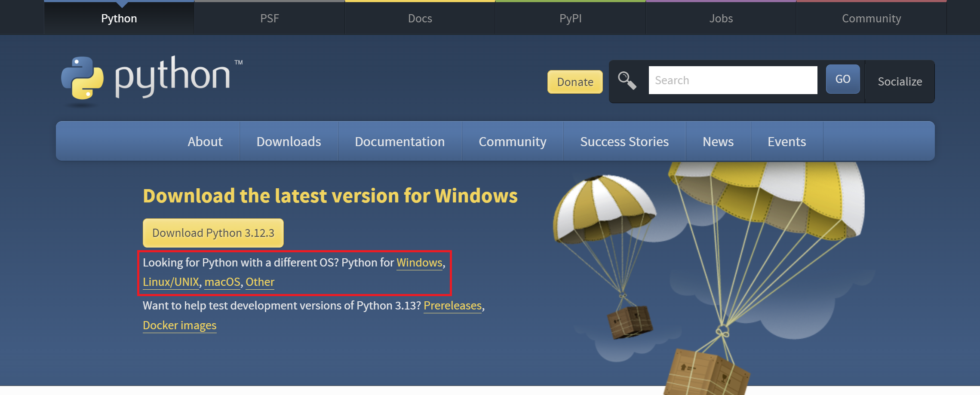Image resolution: width=980 pixels, height=395 pixels.
Task: Open the Downloads navigation menu
Action: coord(289,141)
